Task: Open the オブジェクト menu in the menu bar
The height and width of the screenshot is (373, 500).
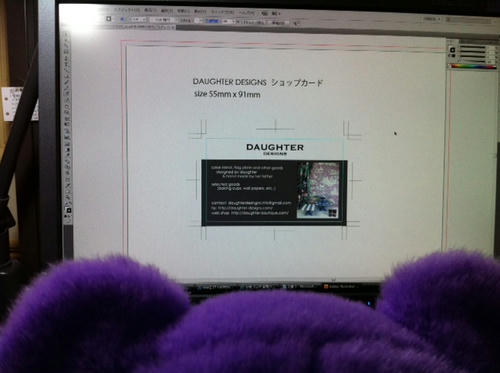Action: [127, 10]
